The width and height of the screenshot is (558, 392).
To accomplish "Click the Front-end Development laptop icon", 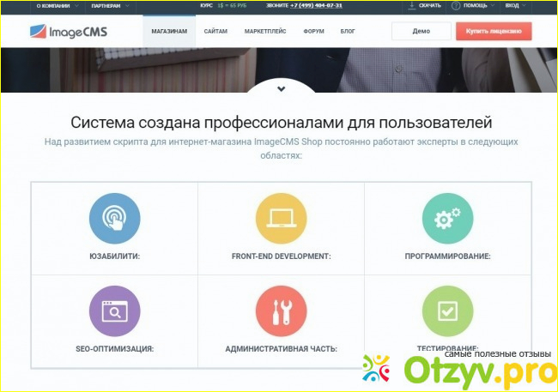I will (281, 219).
